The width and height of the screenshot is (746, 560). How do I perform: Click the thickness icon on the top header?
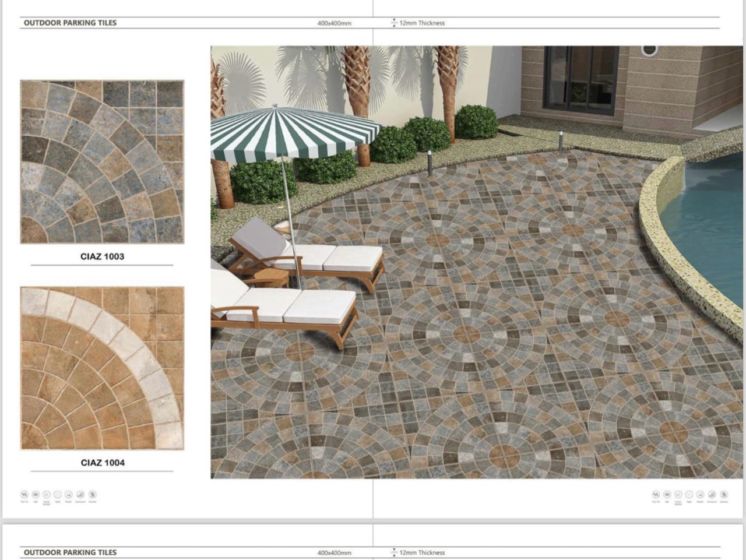click(394, 23)
